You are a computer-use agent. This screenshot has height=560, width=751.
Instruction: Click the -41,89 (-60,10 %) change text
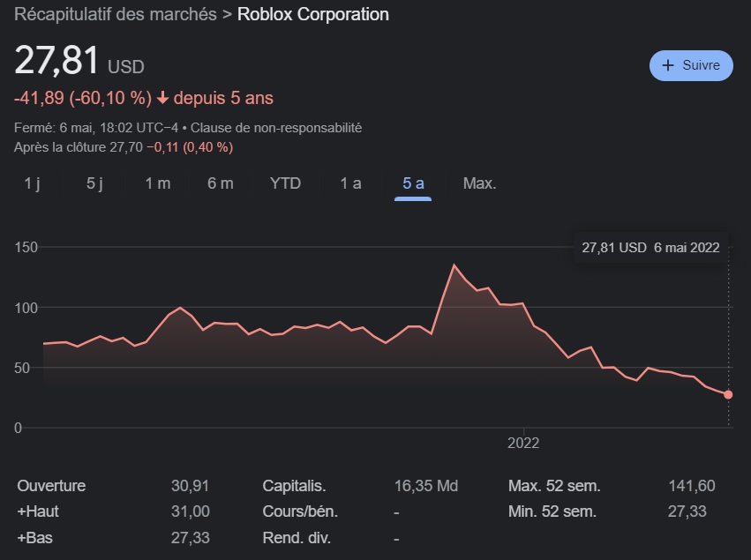(x=83, y=98)
